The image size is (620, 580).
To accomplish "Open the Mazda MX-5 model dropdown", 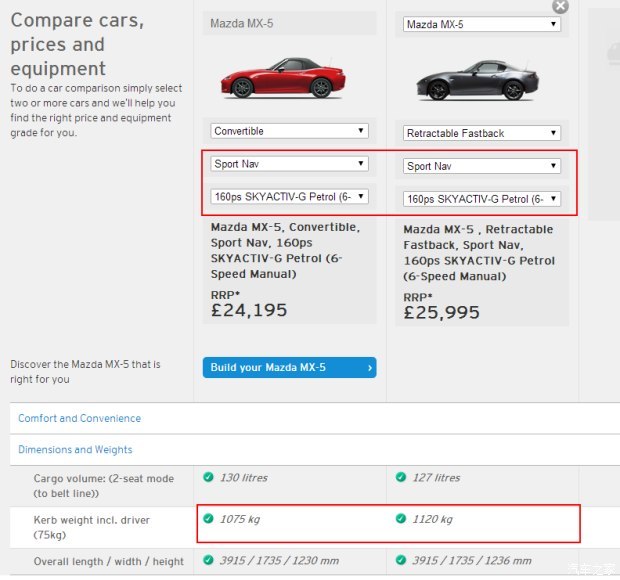I will 482,24.
